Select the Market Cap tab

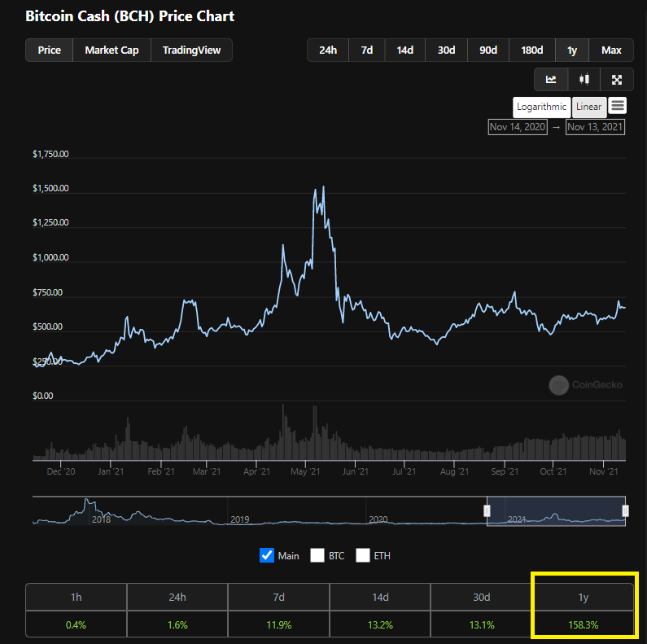pyautogui.click(x=111, y=50)
